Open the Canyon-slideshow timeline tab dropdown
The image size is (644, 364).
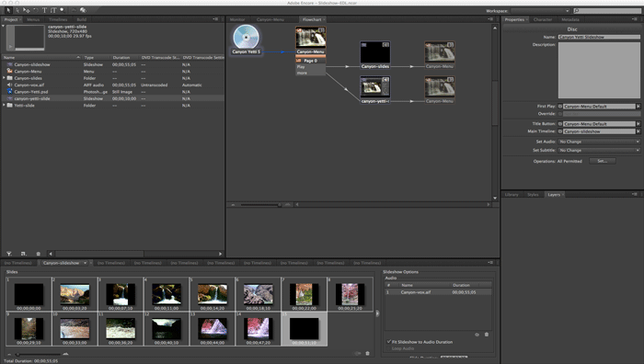[x=85, y=263]
